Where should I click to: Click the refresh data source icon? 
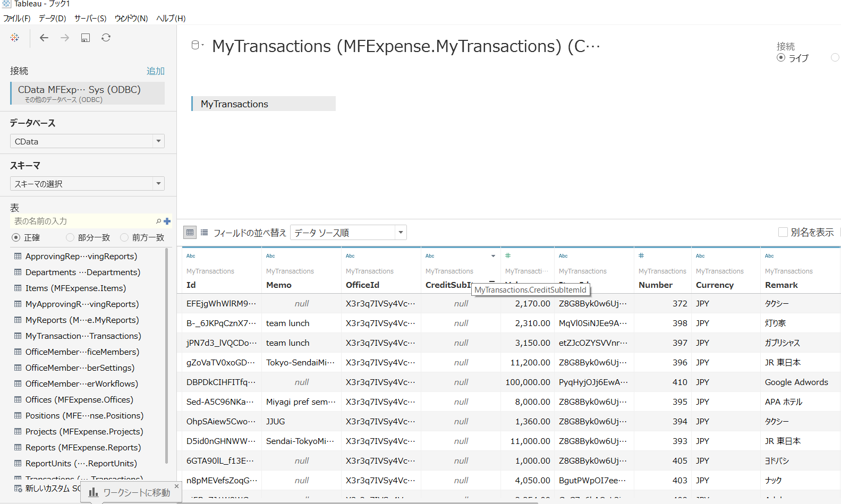click(x=106, y=38)
